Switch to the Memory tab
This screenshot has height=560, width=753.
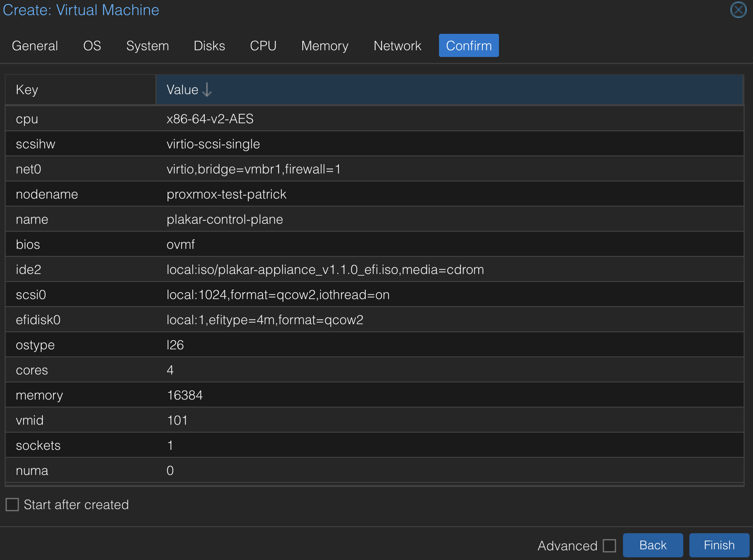click(325, 46)
